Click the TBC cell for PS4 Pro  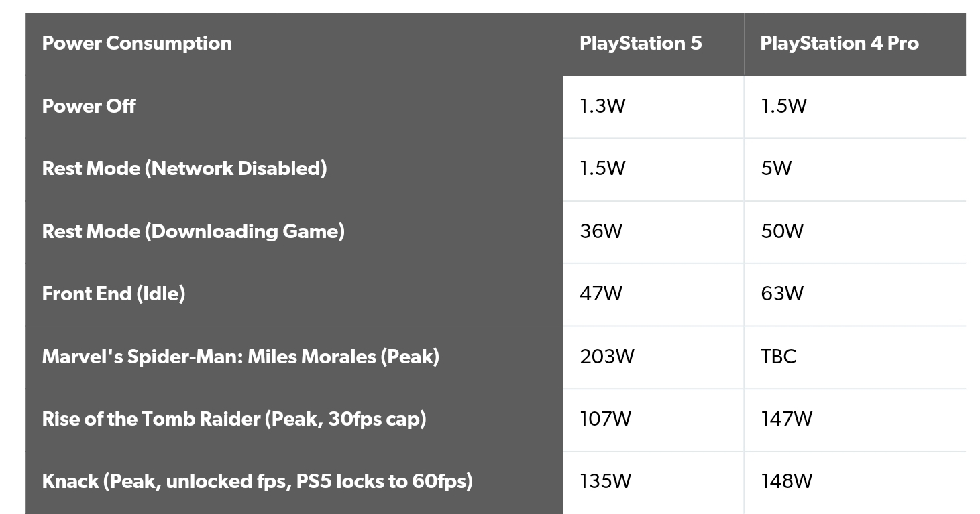pyautogui.click(x=779, y=357)
